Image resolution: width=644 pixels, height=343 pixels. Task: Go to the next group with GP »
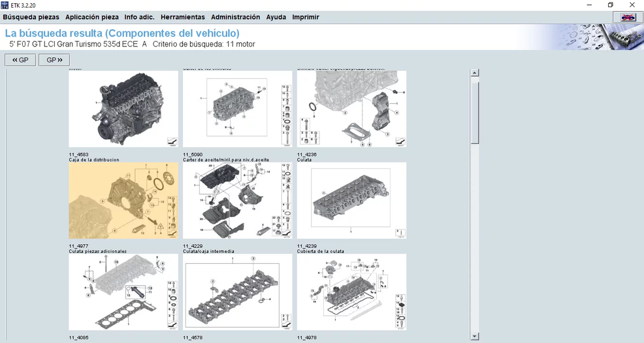(x=54, y=60)
